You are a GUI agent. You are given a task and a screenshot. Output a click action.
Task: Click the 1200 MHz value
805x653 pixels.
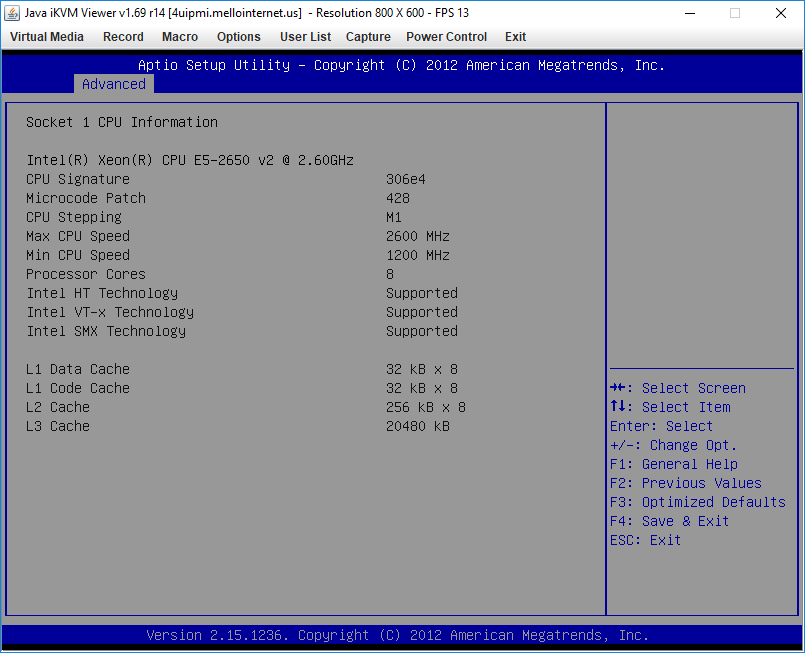(x=418, y=255)
